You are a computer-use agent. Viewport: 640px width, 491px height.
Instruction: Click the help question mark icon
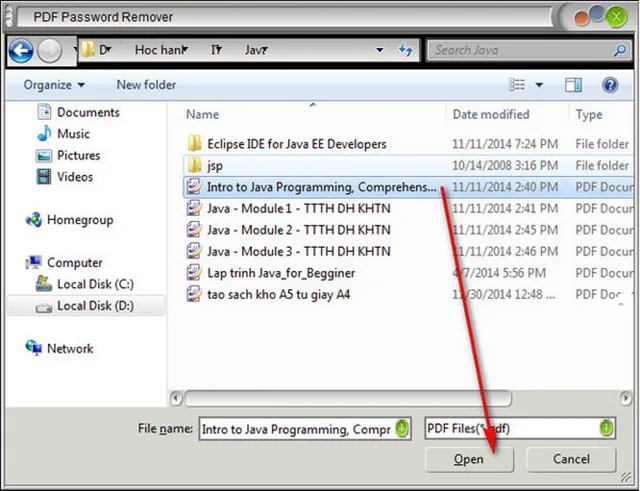tap(609, 85)
